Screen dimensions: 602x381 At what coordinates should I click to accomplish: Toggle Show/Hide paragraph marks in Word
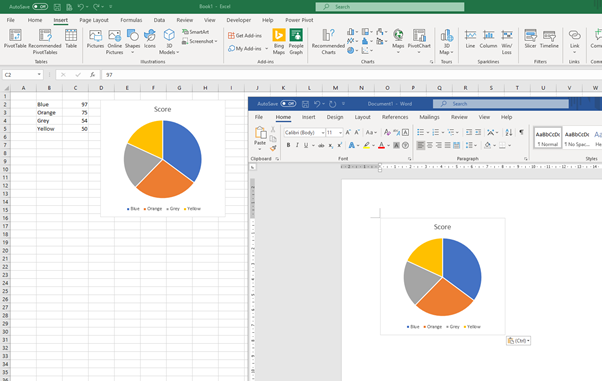click(x=521, y=132)
